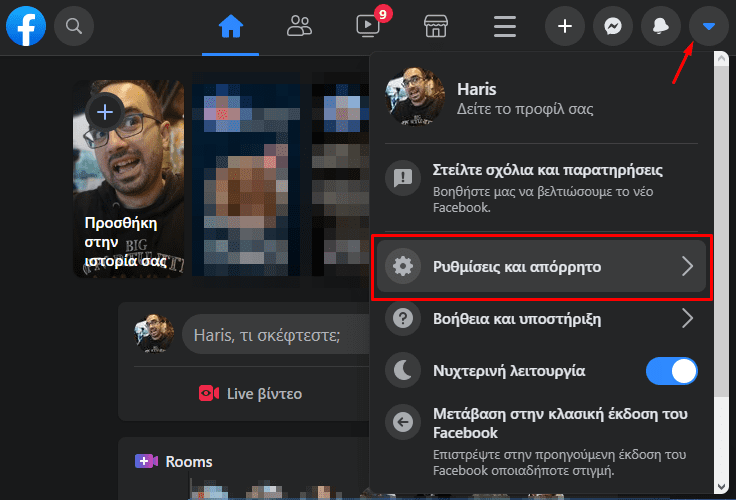
Task: Click the Rooms video plus icon
Action: click(x=146, y=461)
